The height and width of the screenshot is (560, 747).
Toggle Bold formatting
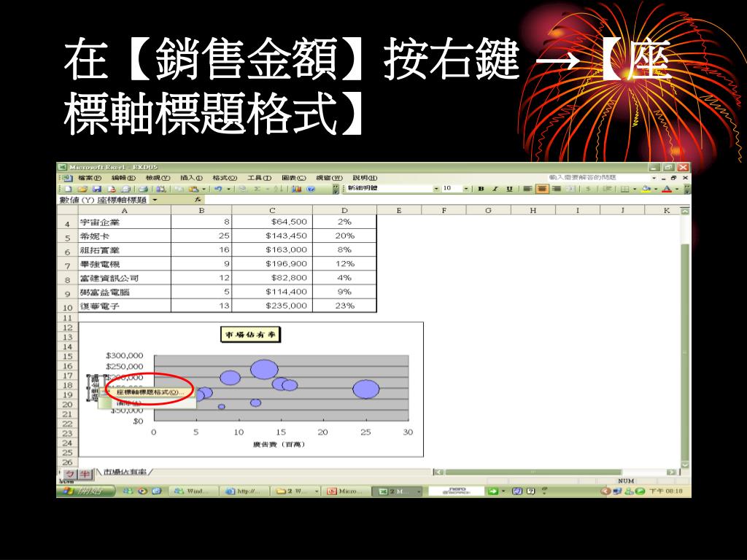[481, 189]
